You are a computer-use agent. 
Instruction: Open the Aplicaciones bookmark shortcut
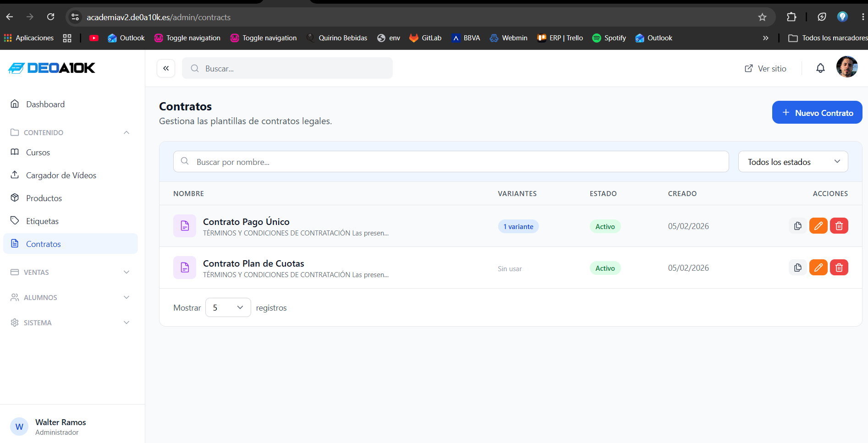pyautogui.click(x=28, y=38)
